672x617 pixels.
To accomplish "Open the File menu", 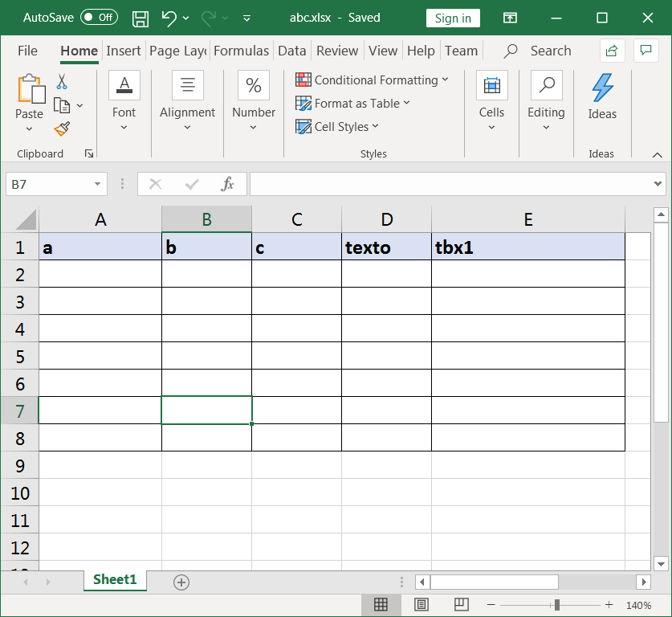I will click(x=27, y=51).
